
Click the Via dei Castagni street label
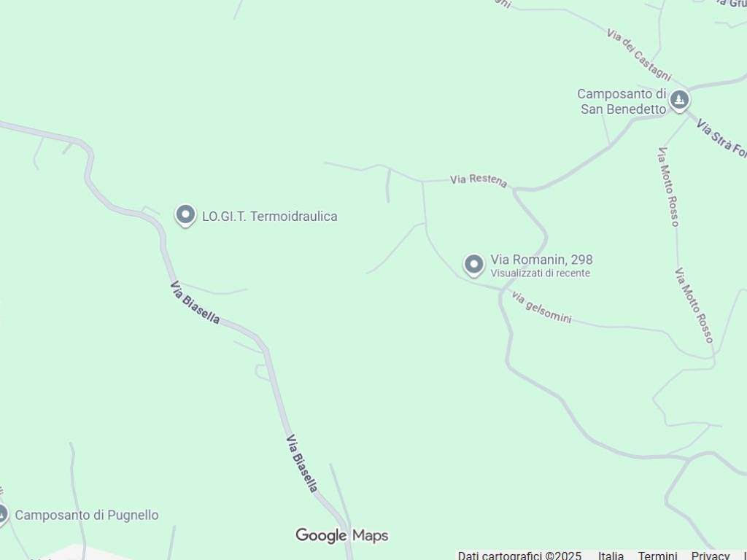[639, 54]
